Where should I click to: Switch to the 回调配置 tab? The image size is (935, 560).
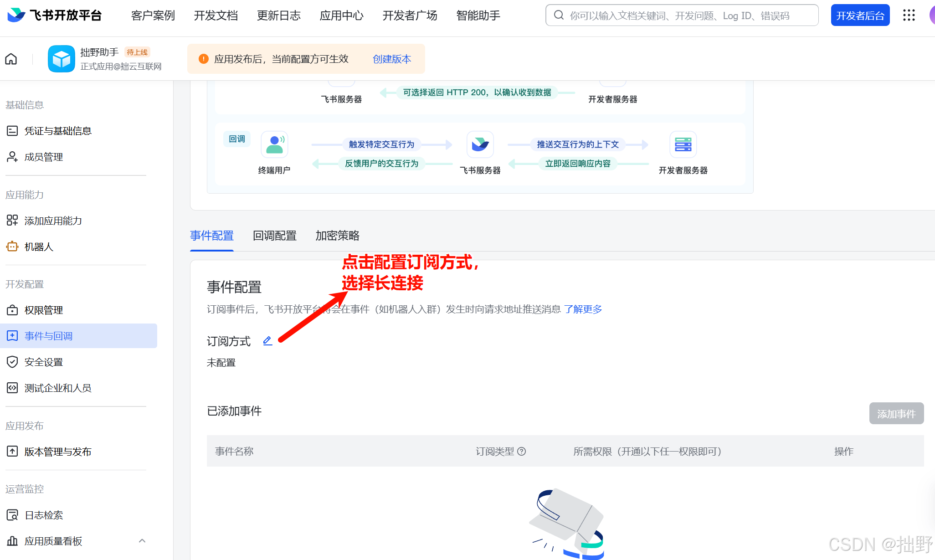274,236
